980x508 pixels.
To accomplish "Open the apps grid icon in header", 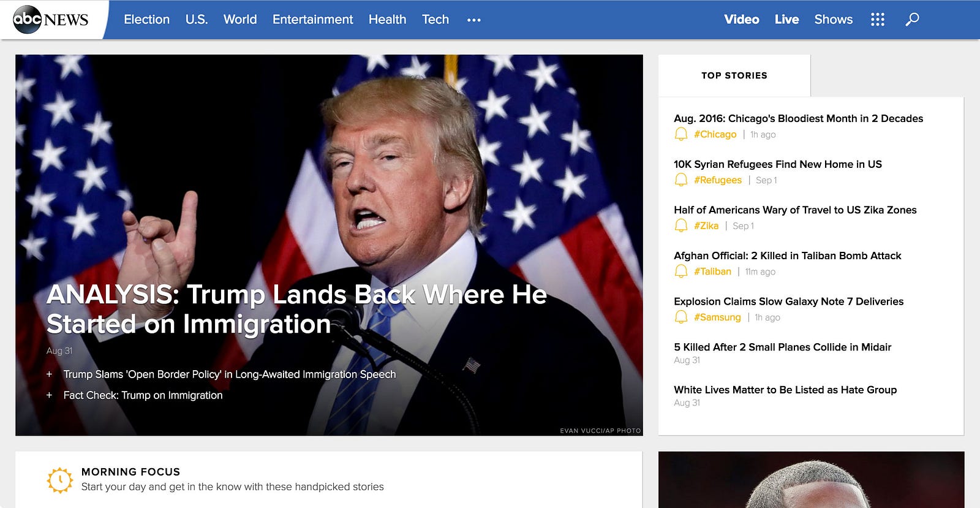I will coord(878,20).
